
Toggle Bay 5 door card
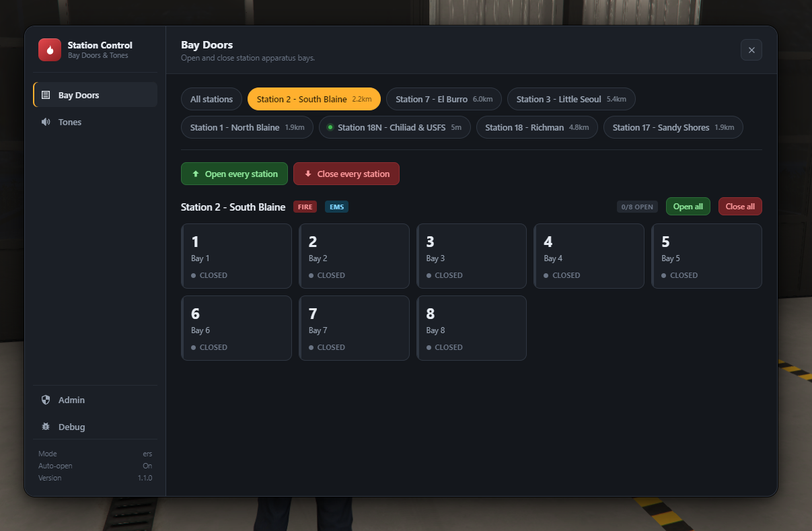pyautogui.click(x=706, y=256)
